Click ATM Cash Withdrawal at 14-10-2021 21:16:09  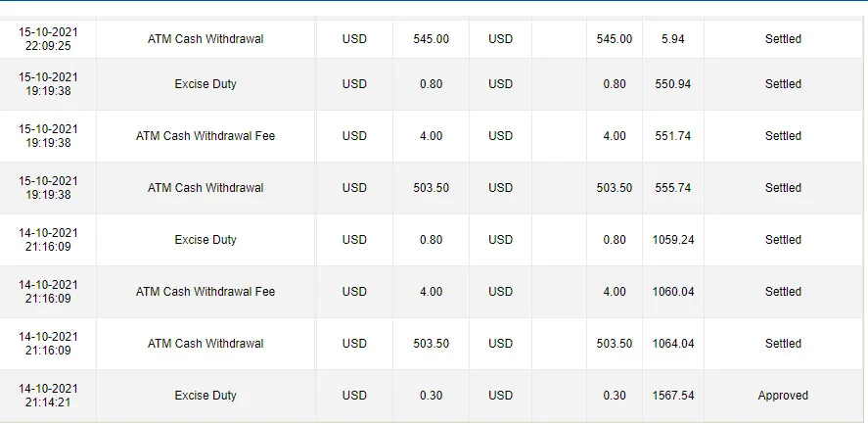click(206, 344)
